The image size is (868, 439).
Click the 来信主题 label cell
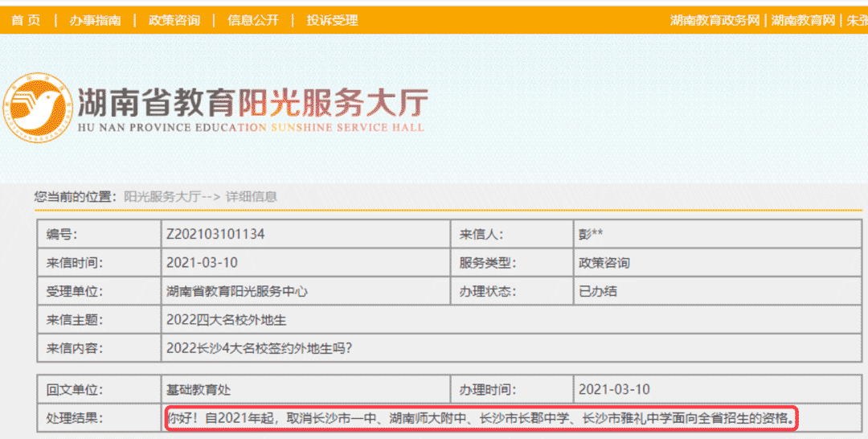(x=100, y=319)
